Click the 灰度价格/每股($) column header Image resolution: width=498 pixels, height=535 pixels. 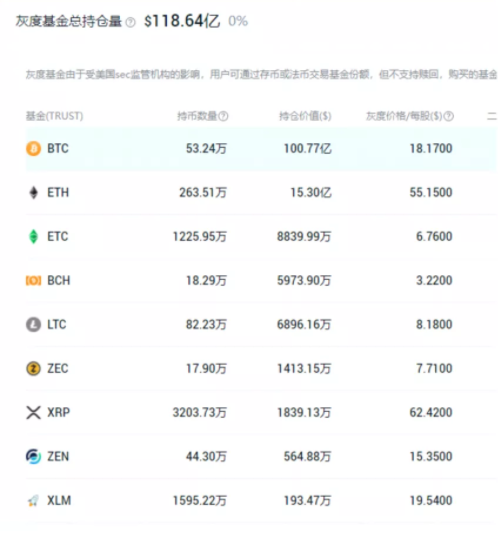point(404,116)
